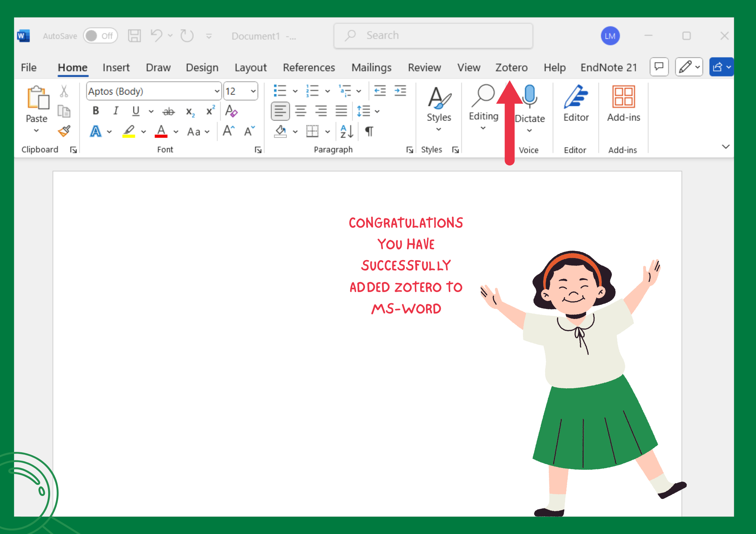Click the Copy icon
Image resolution: width=756 pixels, height=534 pixels.
(64, 111)
